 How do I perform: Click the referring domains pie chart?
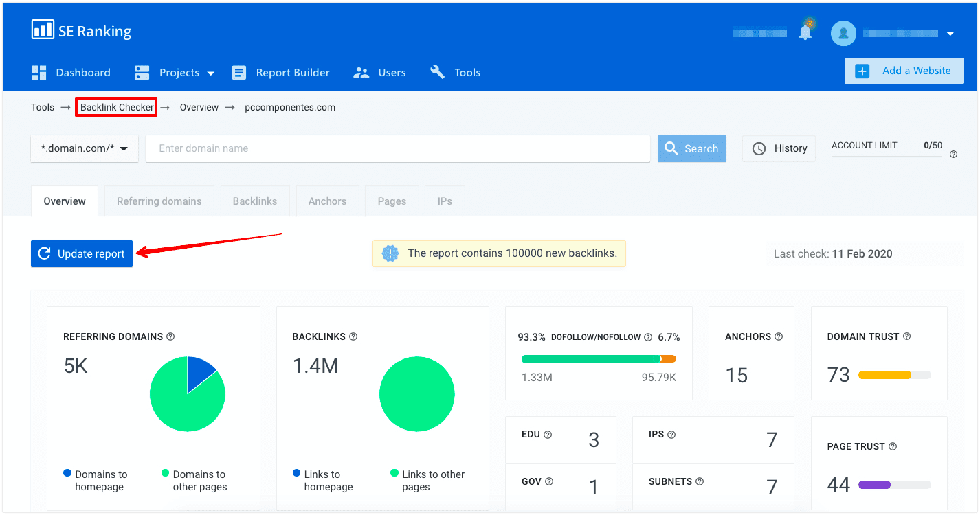(x=188, y=394)
